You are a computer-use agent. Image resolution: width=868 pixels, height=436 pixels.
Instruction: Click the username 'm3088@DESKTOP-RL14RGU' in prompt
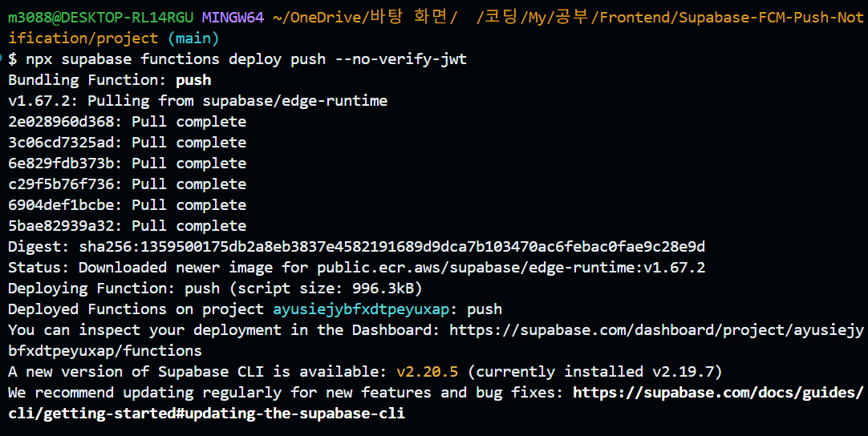pyautogui.click(x=101, y=17)
